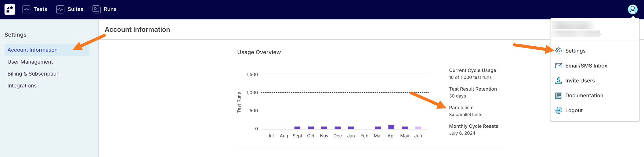Click the 'July 6, 2024' reset date

[462, 133]
